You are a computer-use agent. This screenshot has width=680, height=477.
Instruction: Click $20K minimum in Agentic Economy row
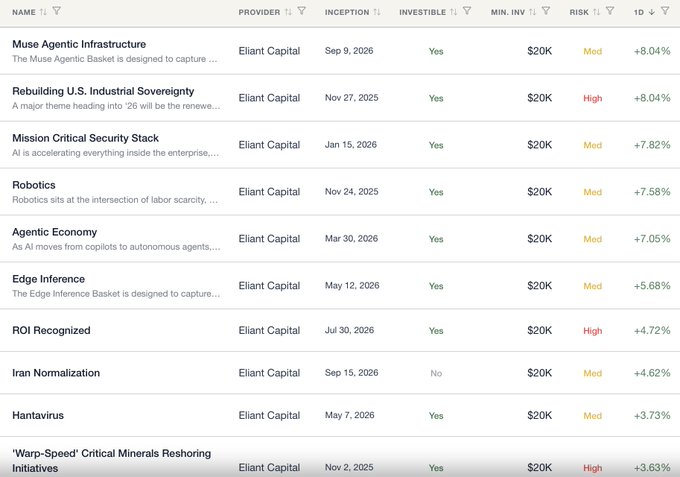point(539,239)
